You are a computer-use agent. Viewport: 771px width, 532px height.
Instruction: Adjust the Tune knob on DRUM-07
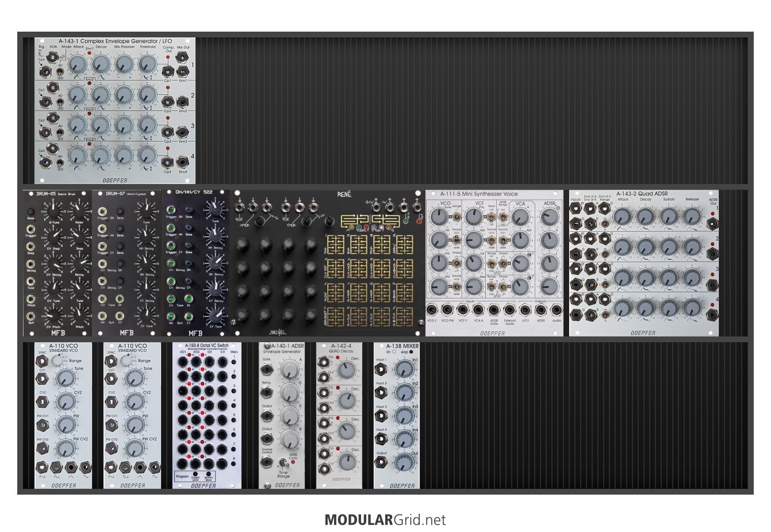(147, 211)
